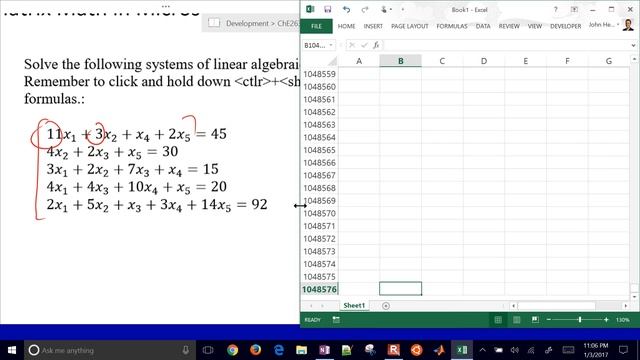Viewport: 640px width, 360px height.
Task: Click the Undo arrow in Excel
Action: click(x=346, y=9)
